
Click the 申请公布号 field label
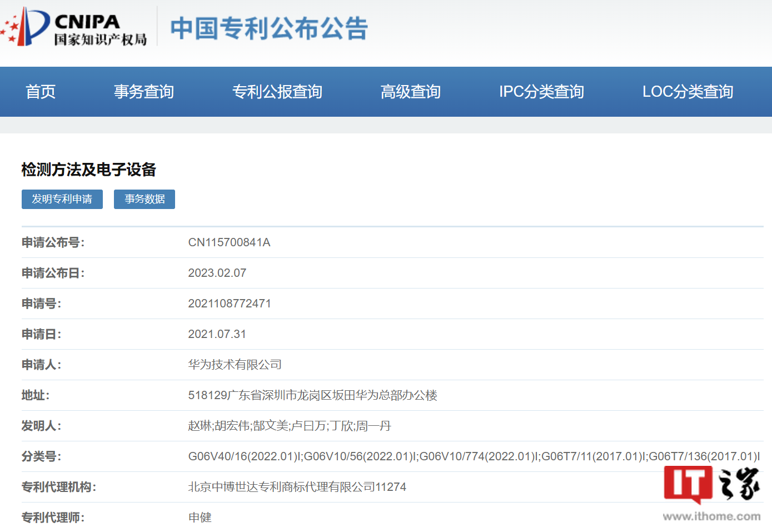pos(53,242)
